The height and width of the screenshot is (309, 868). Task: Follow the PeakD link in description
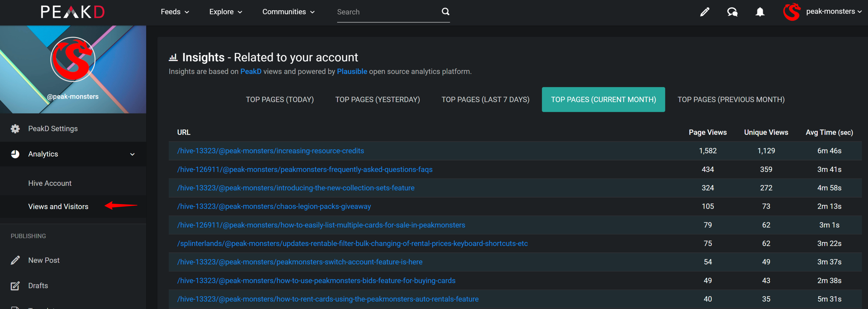pyautogui.click(x=251, y=71)
